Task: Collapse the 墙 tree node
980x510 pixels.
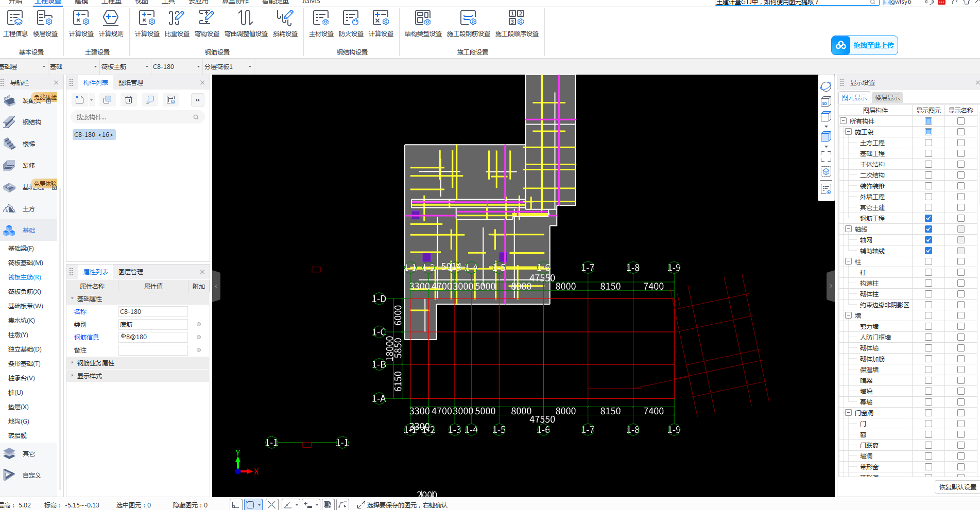Action: (x=848, y=315)
